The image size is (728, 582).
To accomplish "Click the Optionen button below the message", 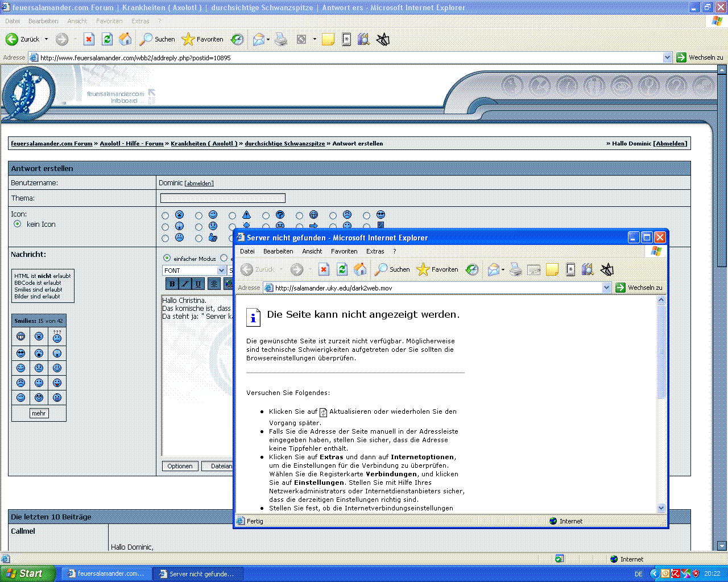I will pyautogui.click(x=180, y=466).
